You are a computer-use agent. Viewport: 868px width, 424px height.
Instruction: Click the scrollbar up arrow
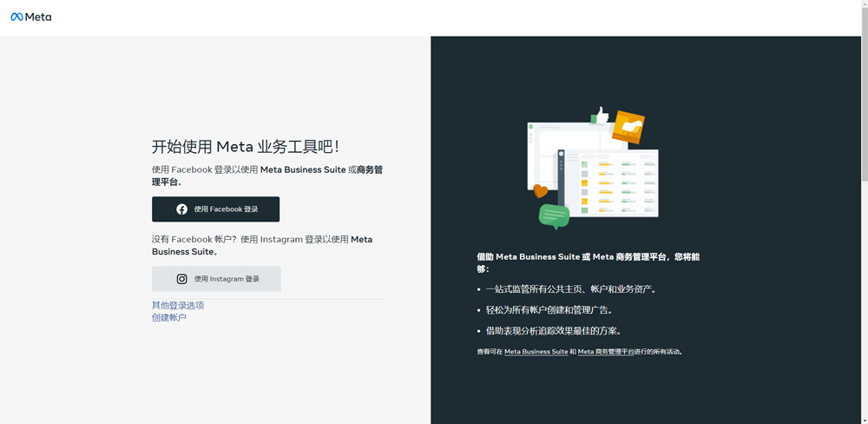(864, 5)
